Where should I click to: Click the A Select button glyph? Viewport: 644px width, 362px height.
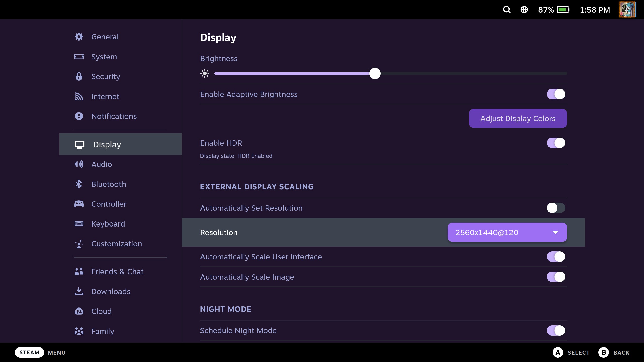[558, 352]
